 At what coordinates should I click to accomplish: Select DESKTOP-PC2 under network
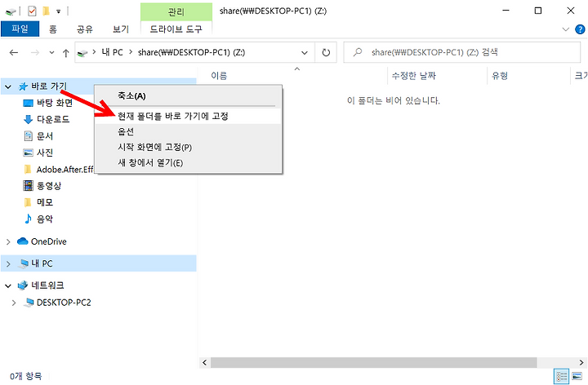coord(64,303)
